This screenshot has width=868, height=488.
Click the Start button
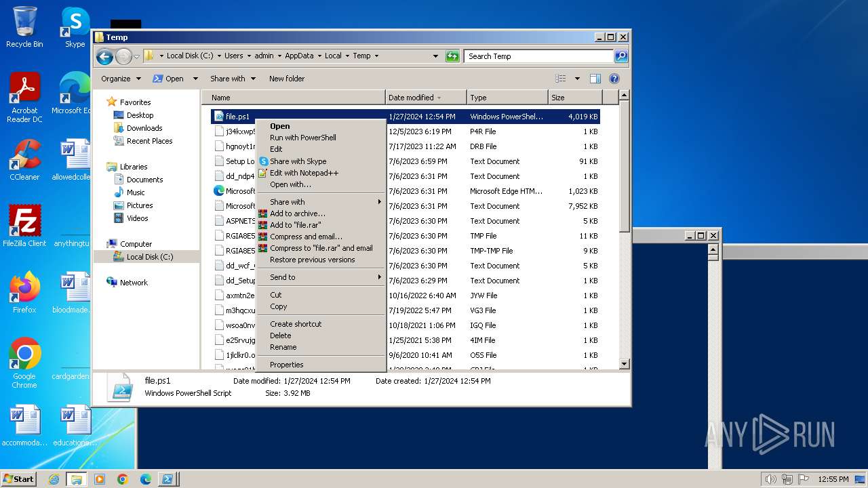pos(19,479)
